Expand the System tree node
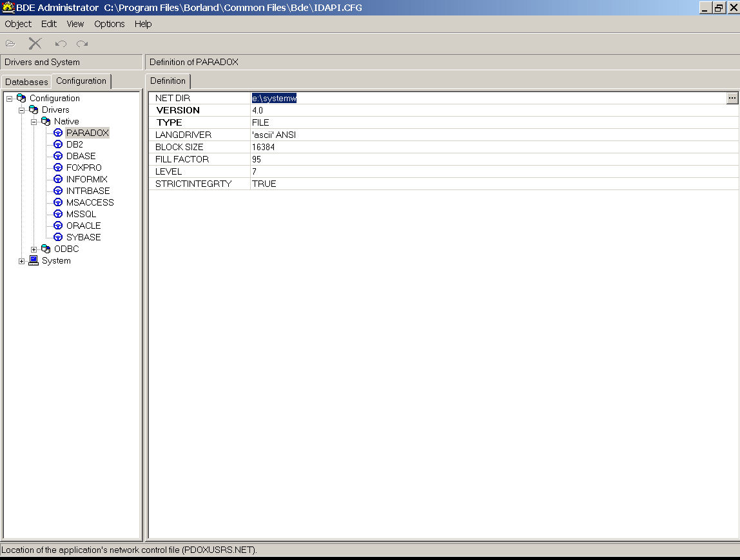The image size is (740, 560). point(22,261)
